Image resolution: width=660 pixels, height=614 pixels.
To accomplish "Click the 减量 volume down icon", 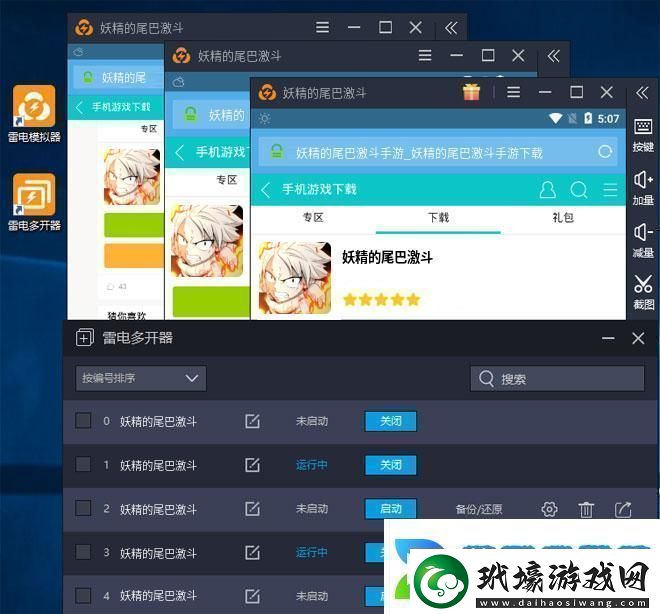I will tap(643, 241).
